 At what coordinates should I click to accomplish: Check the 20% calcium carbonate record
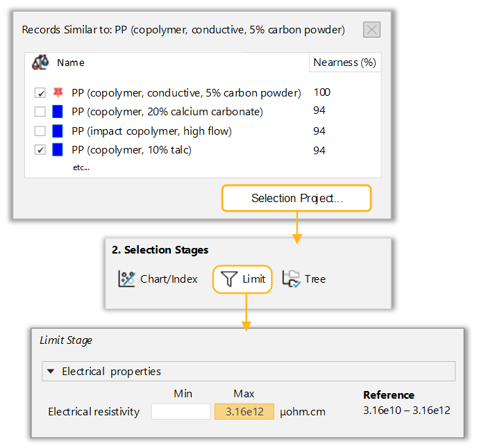point(40,112)
